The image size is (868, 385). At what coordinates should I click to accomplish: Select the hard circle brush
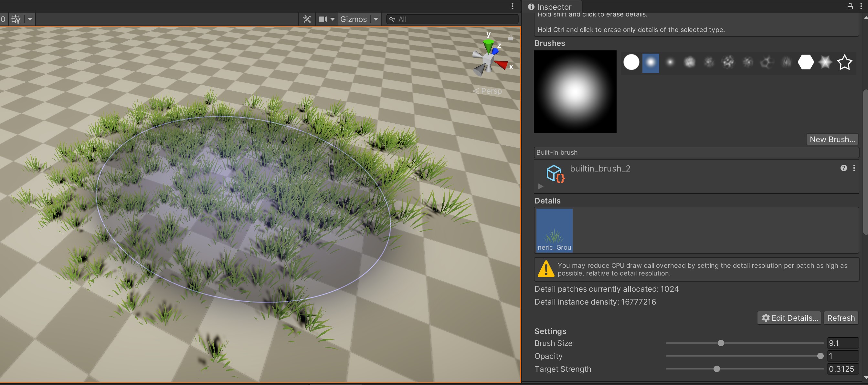631,62
